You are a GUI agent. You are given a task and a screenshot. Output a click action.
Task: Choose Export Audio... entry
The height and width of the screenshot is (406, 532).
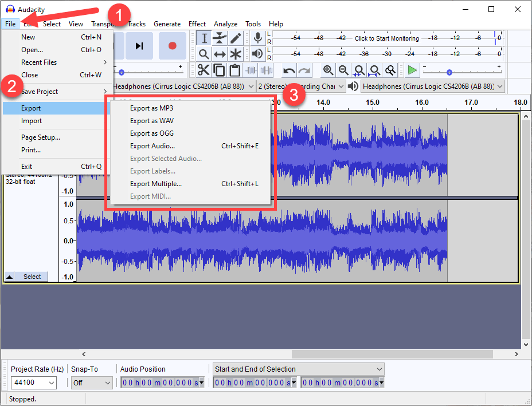[191, 145]
